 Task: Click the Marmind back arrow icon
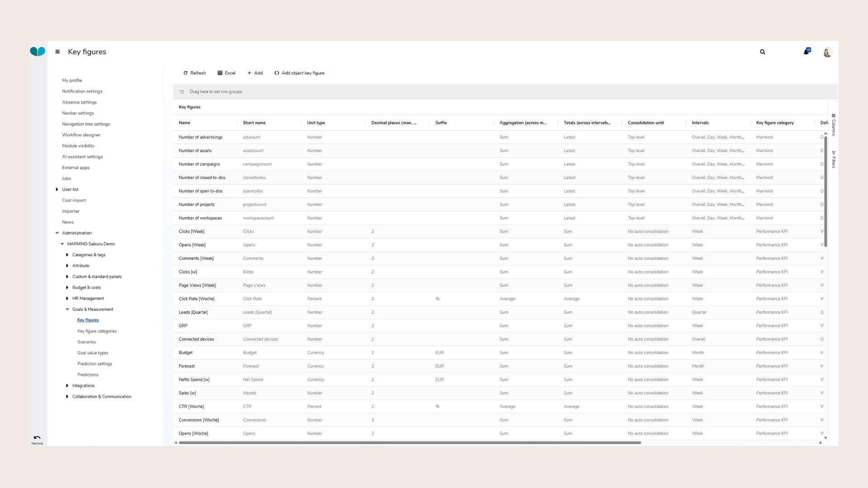[x=37, y=437]
